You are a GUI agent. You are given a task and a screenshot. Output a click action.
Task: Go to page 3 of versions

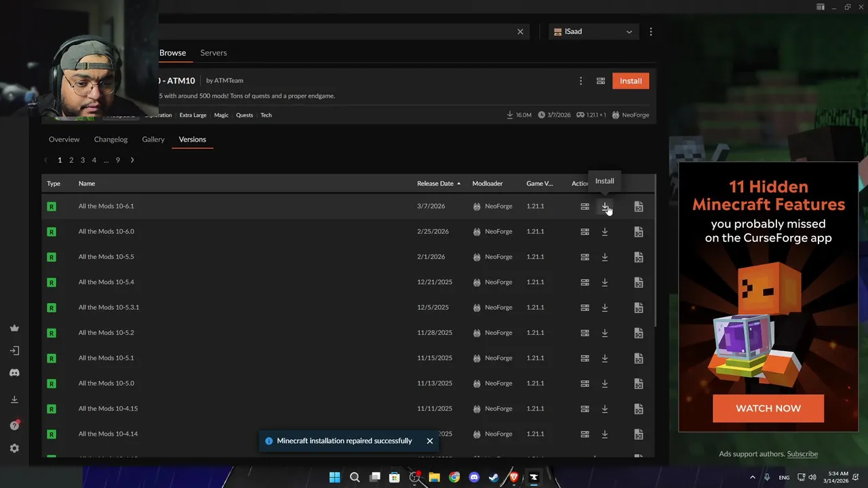(83, 161)
